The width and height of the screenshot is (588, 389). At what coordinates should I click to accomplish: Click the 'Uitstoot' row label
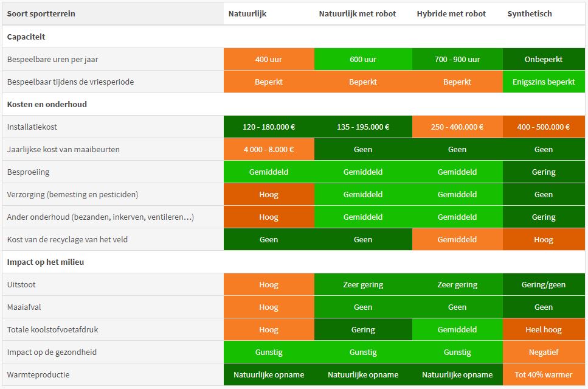[113, 285]
